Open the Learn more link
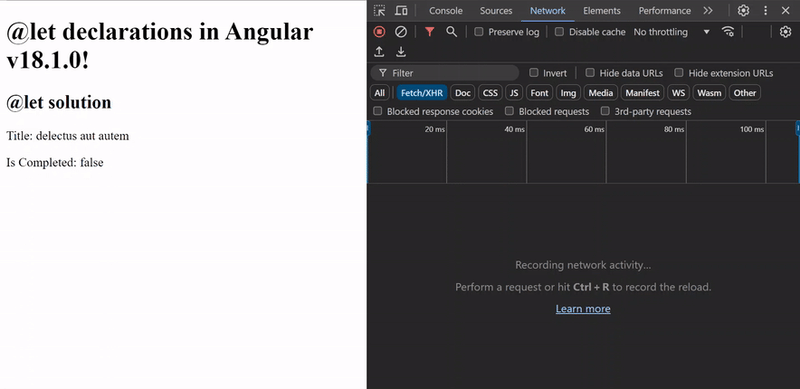800x389 pixels. point(583,309)
